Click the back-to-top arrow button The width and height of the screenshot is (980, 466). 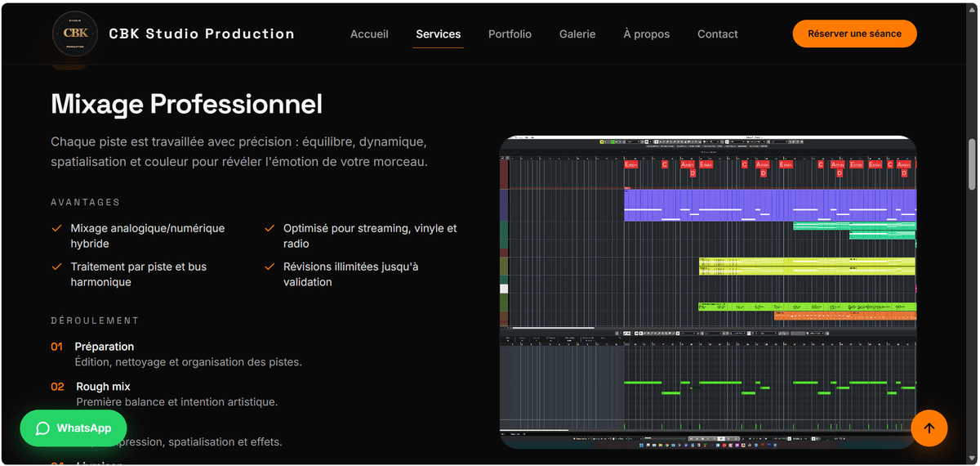(x=929, y=428)
